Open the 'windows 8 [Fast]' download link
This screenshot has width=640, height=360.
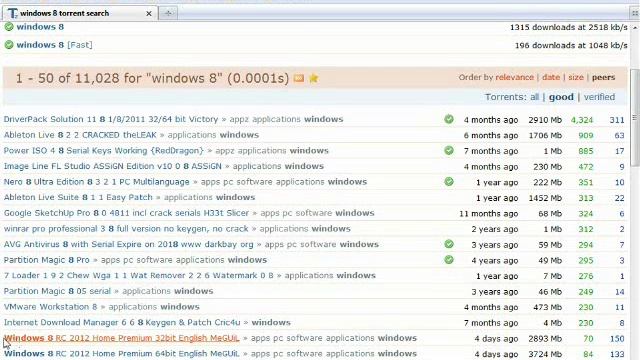(x=54, y=45)
